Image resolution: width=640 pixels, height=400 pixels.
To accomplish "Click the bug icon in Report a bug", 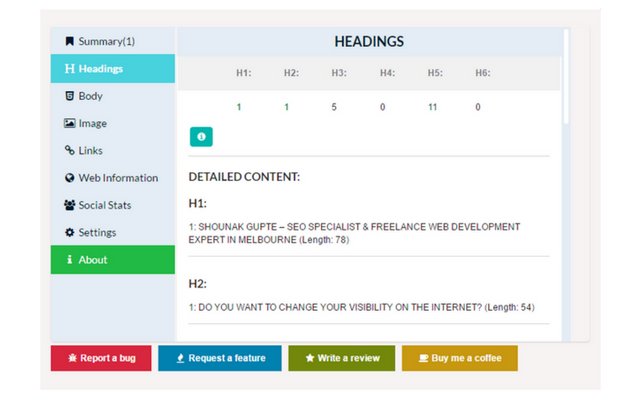I will tap(73, 358).
